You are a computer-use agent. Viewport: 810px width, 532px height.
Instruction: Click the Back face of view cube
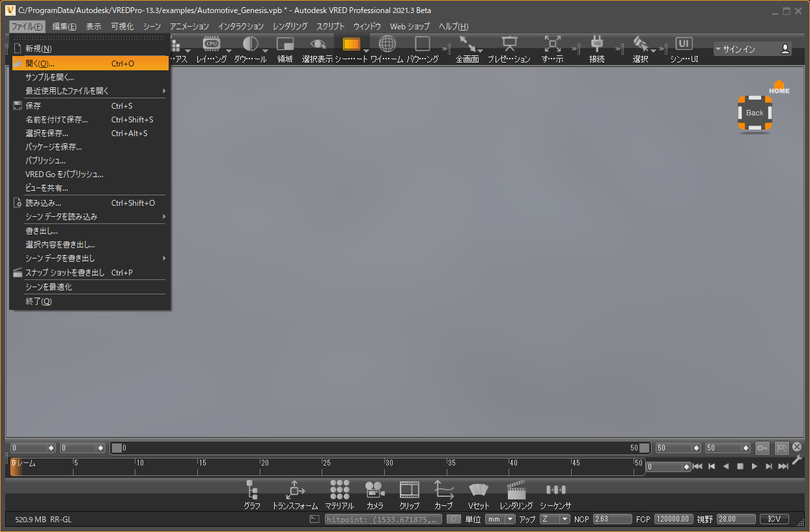coord(755,113)
